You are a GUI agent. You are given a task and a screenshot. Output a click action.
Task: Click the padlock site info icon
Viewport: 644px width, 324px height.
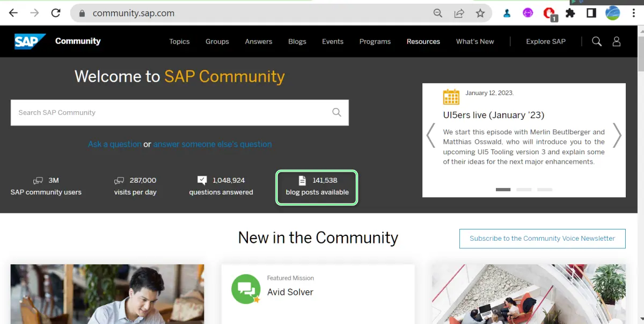(x=82, y=13)
